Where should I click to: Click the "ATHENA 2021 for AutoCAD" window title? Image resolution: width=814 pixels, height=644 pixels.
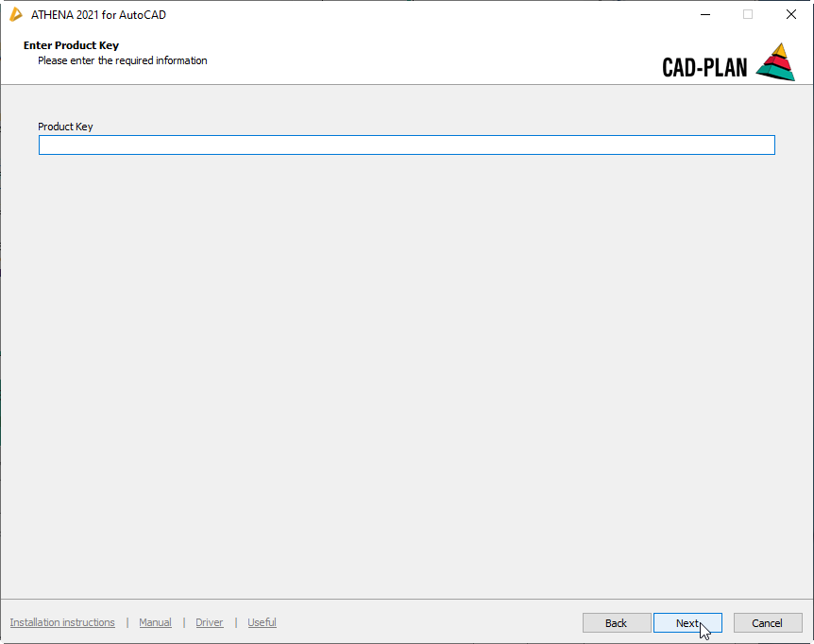(x=98, y=15)
